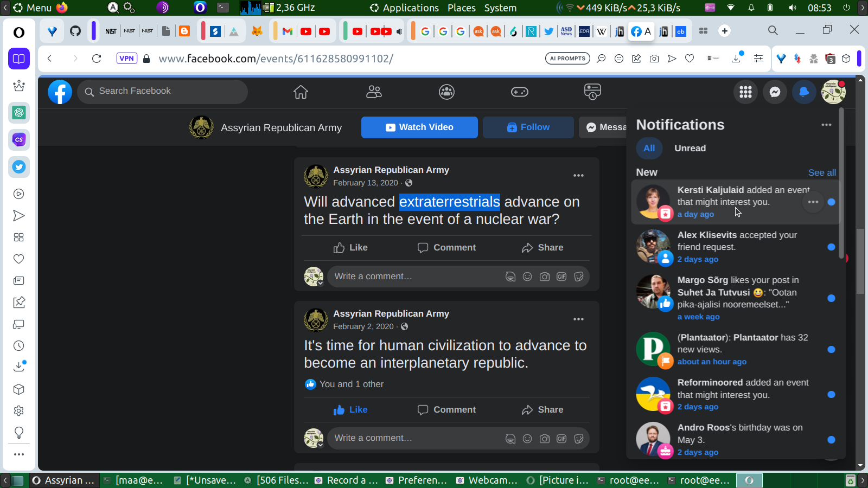868x488 pixels.
Task: Open the Facebook menu grid icon
Action: pos(745,92)
